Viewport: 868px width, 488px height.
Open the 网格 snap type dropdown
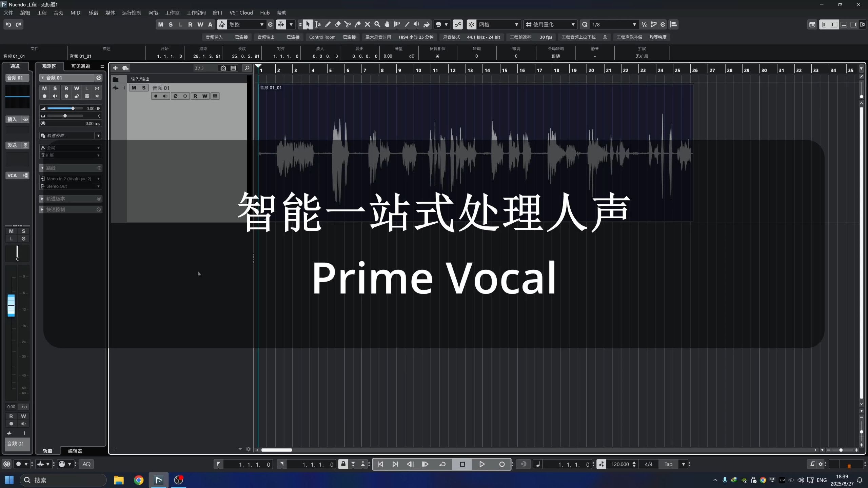point(498,24)
